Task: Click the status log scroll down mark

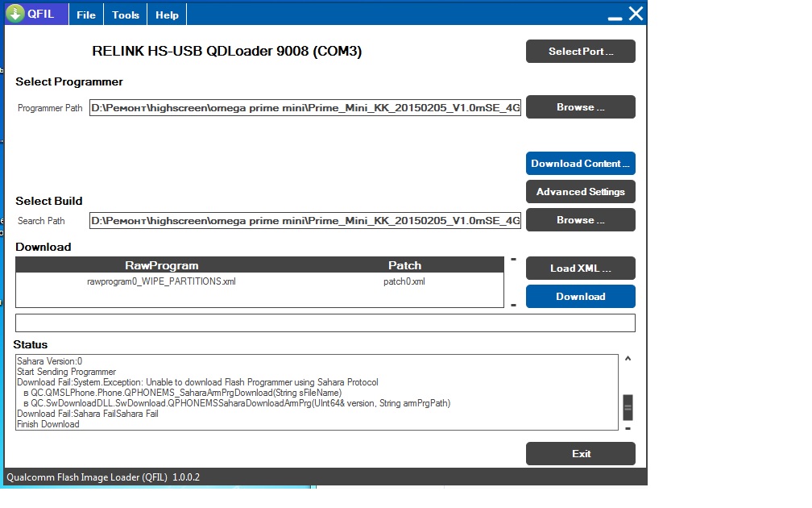Action: (628, 428)
